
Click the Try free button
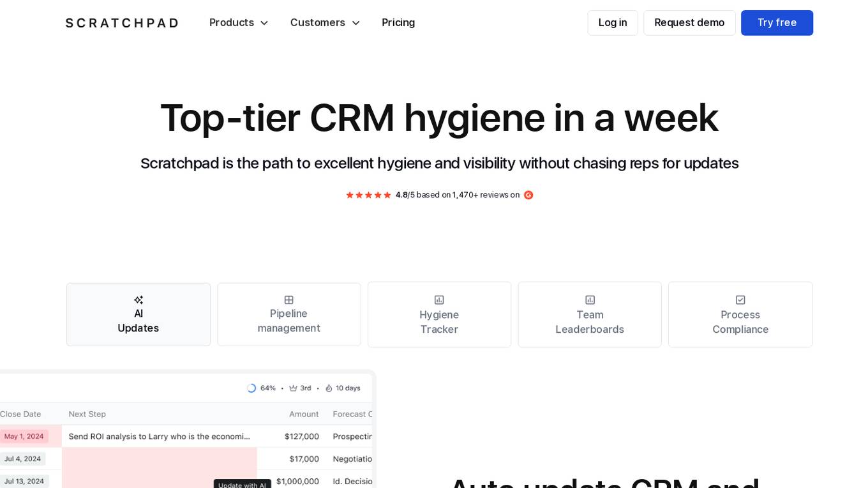click(777, 23)
